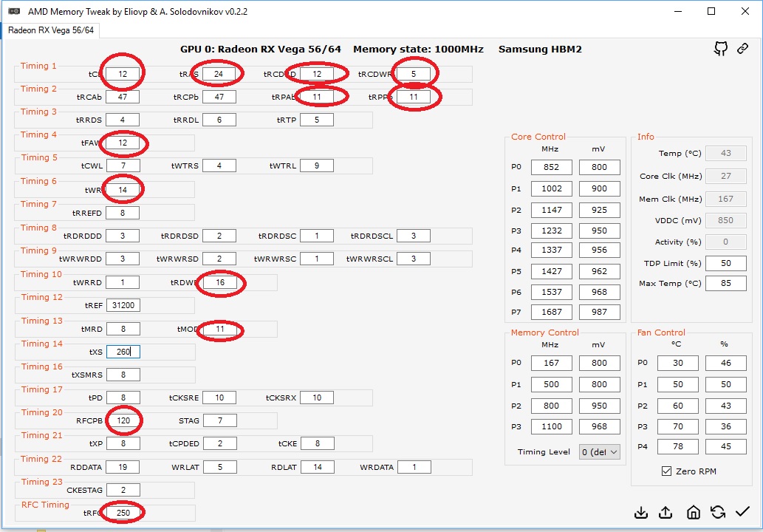763x532 pixels.
Task: Click the tFAW value field
Action: [x=123, y=143]
